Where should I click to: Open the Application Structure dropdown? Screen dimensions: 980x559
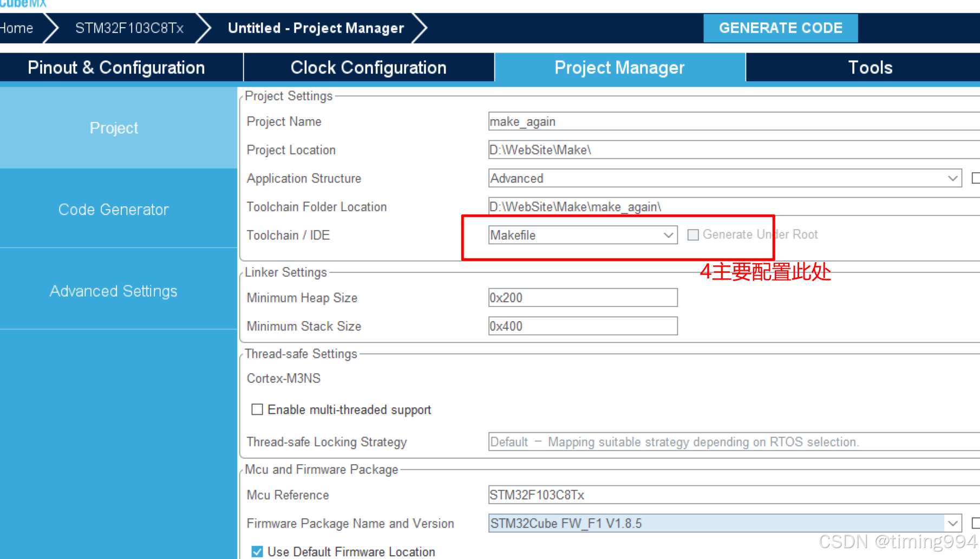coord(724,178)
